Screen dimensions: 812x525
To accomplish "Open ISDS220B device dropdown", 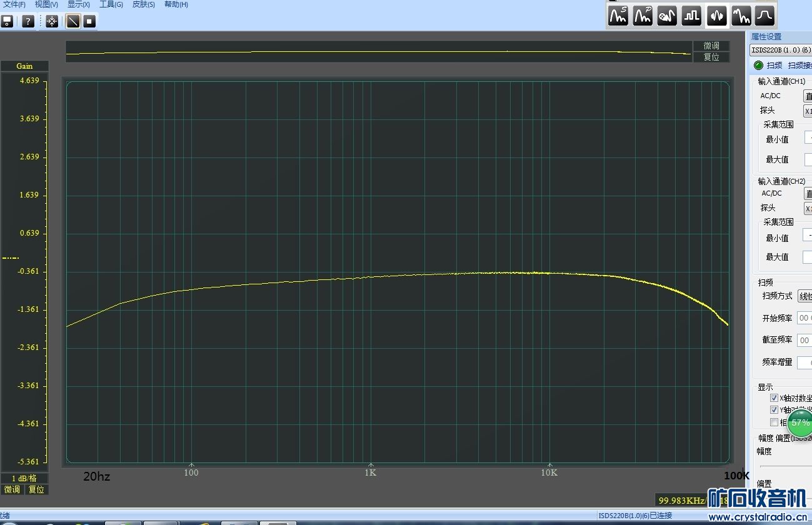I will click(x=781, y=50).
